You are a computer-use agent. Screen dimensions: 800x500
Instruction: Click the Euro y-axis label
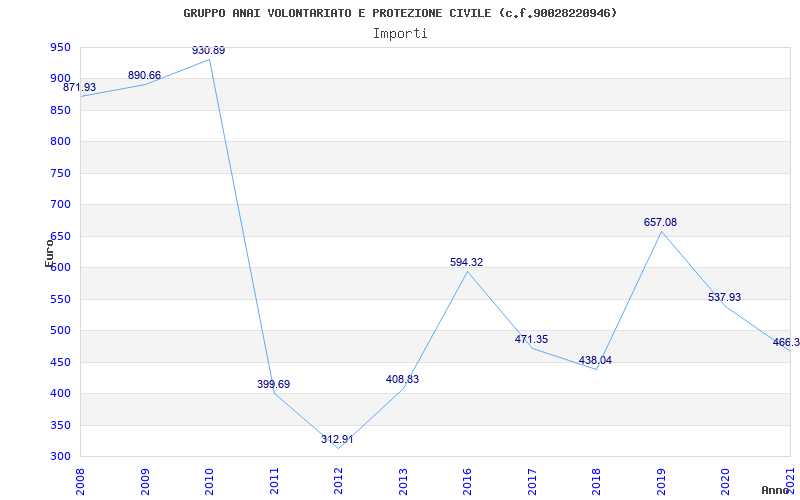click(49, 252)
